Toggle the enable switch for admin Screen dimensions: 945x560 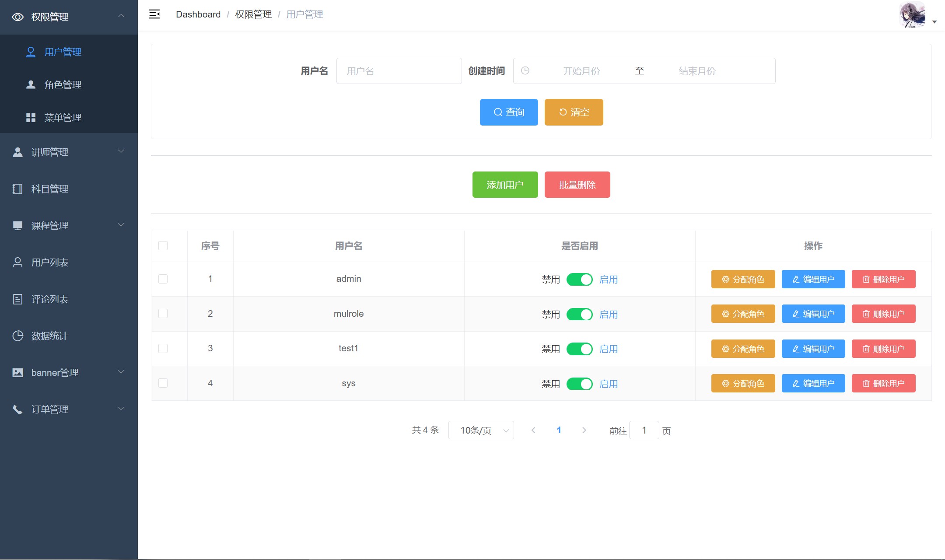[x=579, y=280]
